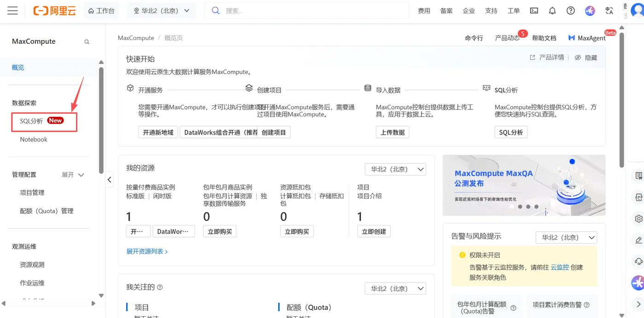Click the DataWorks组合开通 button in quick start
The image size is (644, 318).
point(218,133)
